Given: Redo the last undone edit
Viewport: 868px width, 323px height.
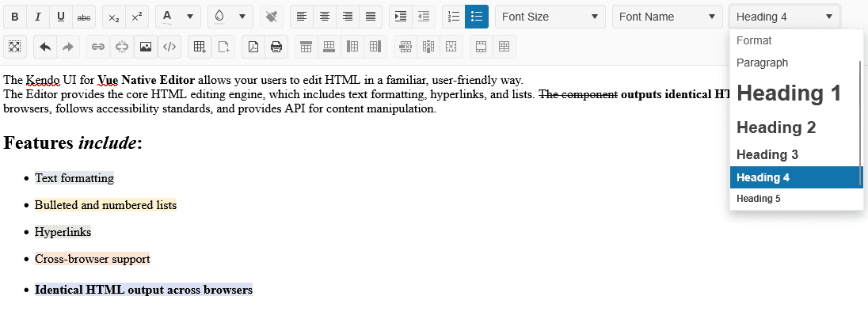Looking at the screenshot, I should tap(68, 47).
